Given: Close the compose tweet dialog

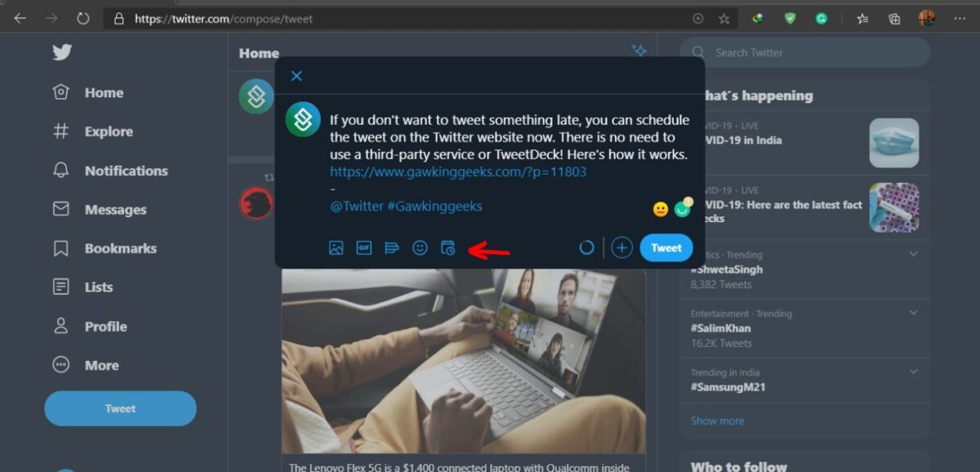Looking at the screenshot, I should [x=296, y=76].
